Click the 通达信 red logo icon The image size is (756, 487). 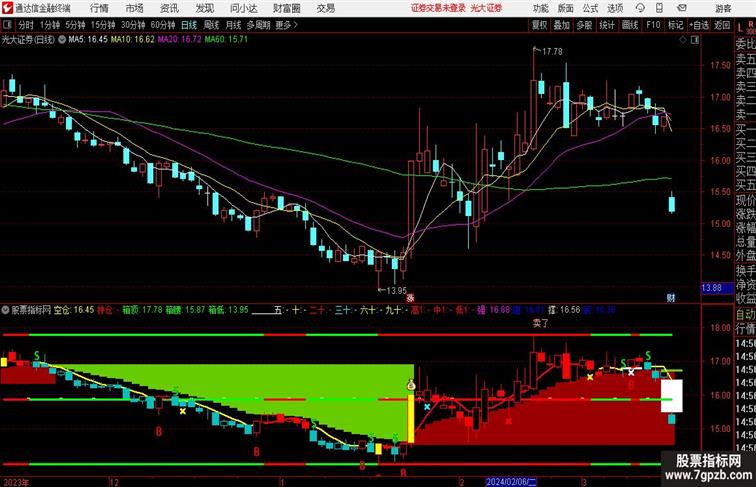click(x=7, y=8)
